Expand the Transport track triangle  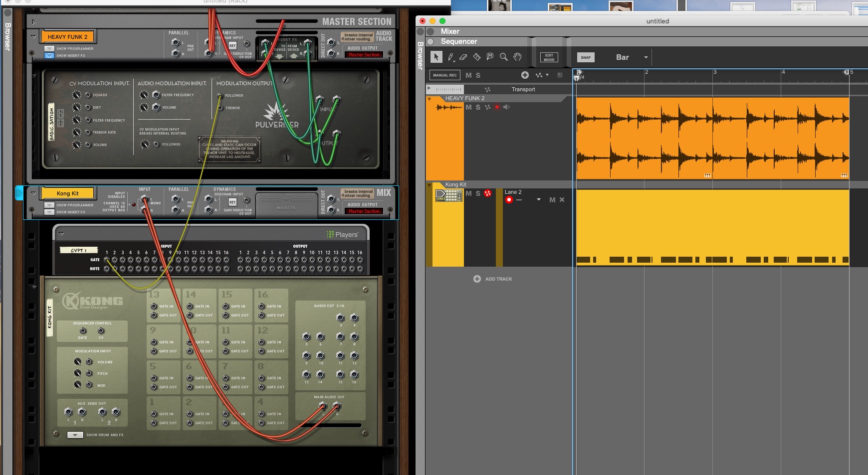point(429,88)
